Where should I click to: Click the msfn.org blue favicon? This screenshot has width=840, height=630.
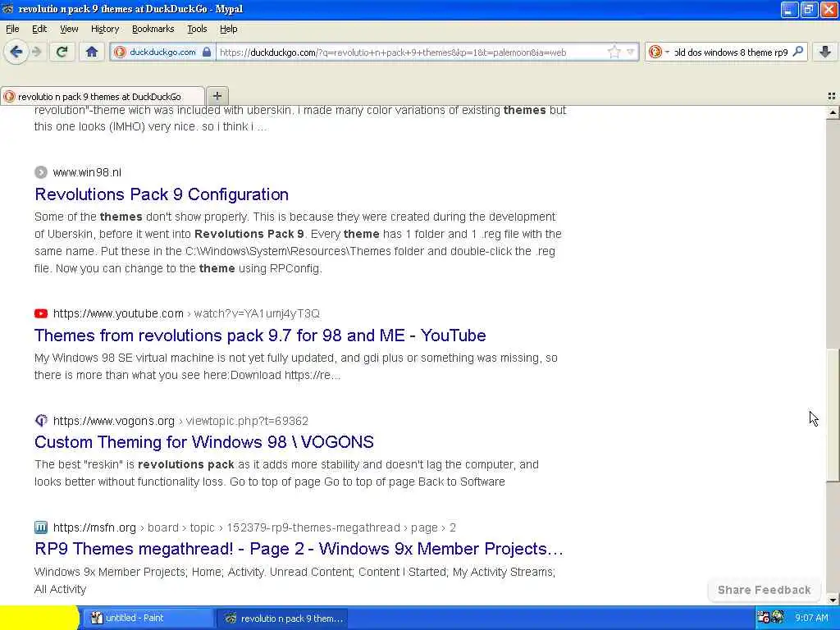[x=41, y=527]
